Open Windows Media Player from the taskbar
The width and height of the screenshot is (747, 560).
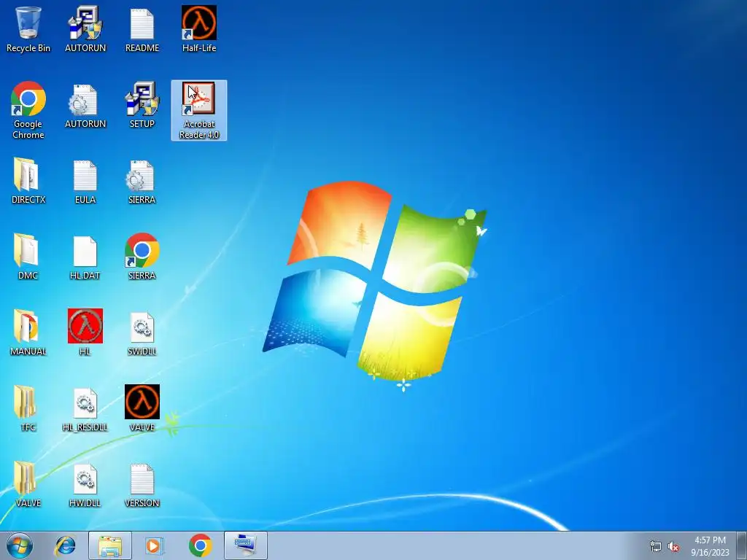tap(155, 545)
